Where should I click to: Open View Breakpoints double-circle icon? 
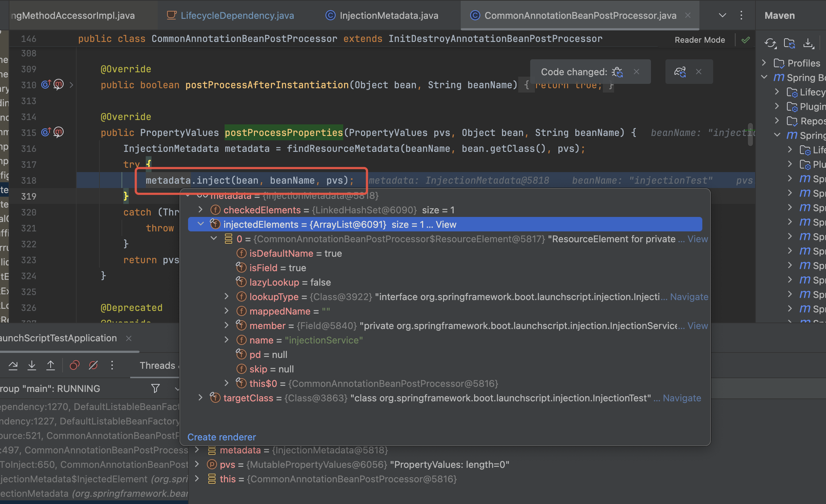coord(74,366)
